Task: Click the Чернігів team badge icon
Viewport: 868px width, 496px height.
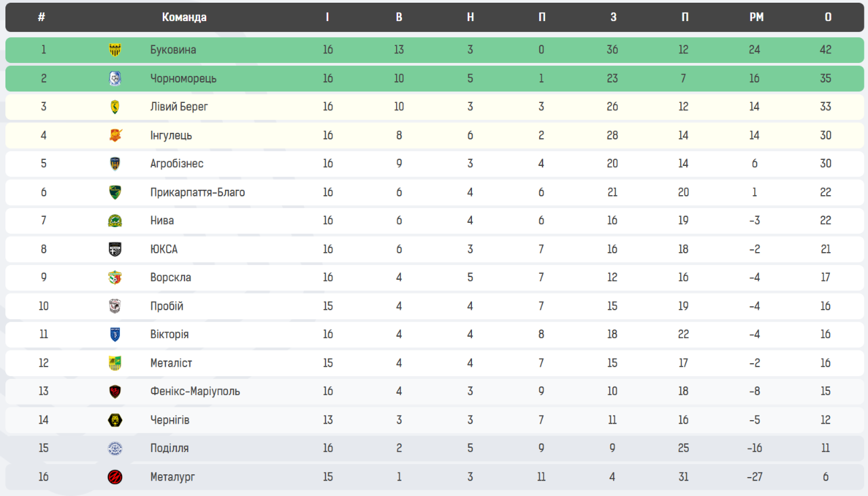Action: point(115,420)
